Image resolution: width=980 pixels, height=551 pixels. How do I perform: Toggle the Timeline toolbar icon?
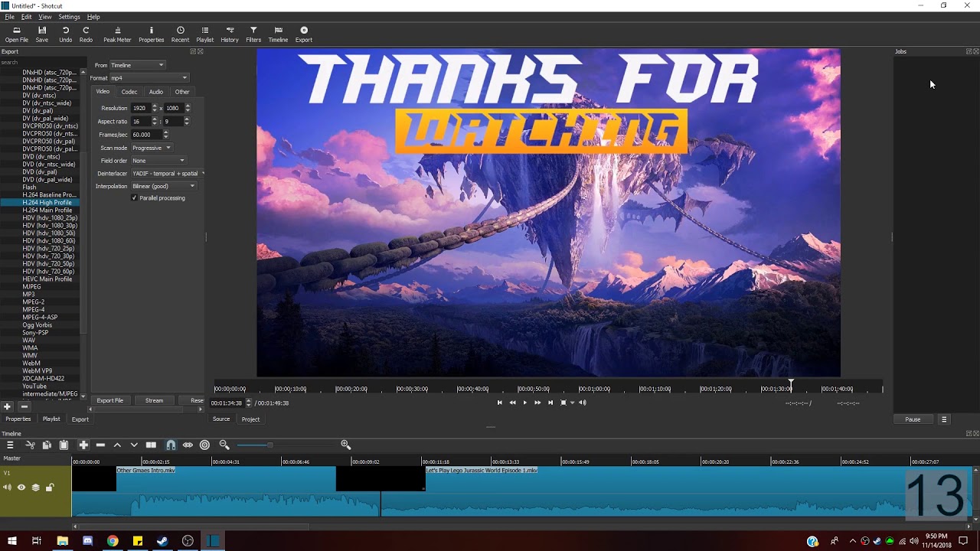click(278, 34)
